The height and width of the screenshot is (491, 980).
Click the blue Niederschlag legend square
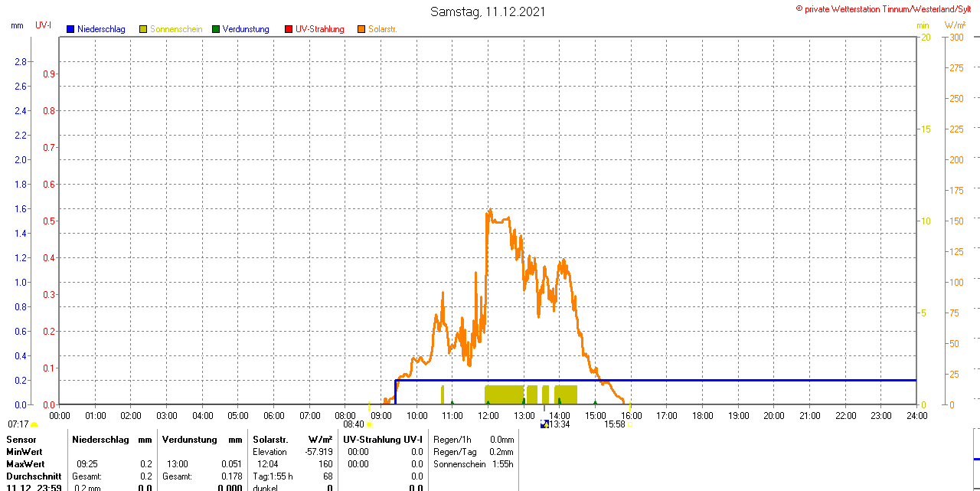point(70,29)
